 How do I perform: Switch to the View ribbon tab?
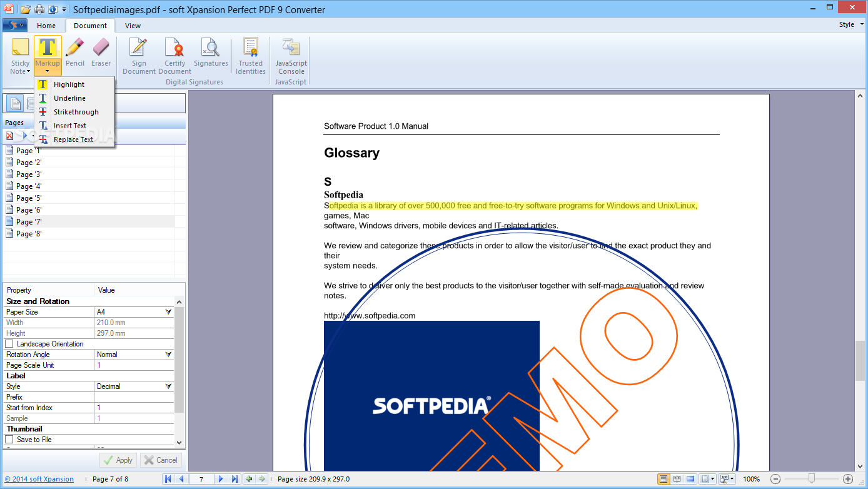coord(133,26)
